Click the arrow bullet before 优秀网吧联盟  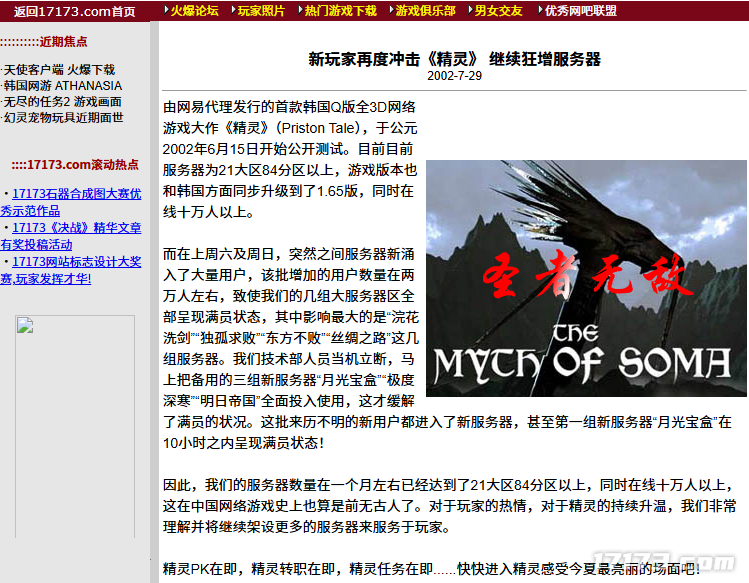pyautogui.click(x=537, y=11)
